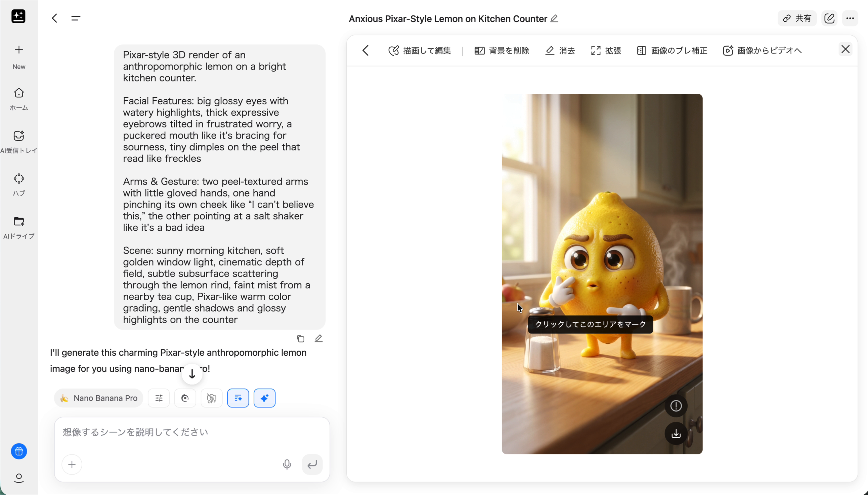Click the report issue exclamation icon
The height and width of the screenshot is (495, 868).
[676, 405]
